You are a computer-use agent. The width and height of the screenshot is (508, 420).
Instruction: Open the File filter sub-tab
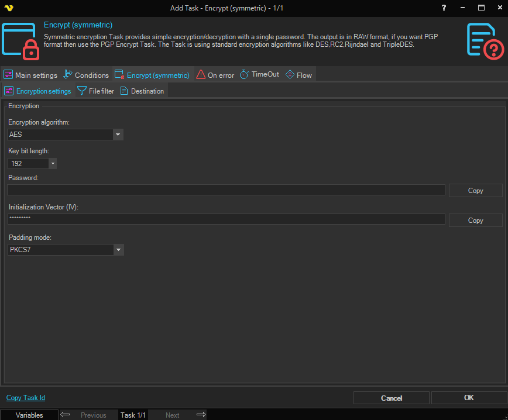pos(96,91)
